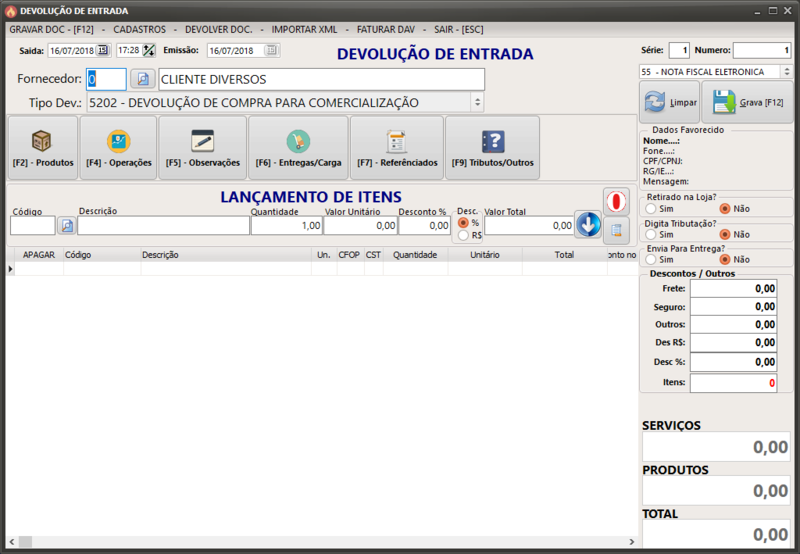Click the Saída date field
The image size is (800, 554).
point(72,51)
